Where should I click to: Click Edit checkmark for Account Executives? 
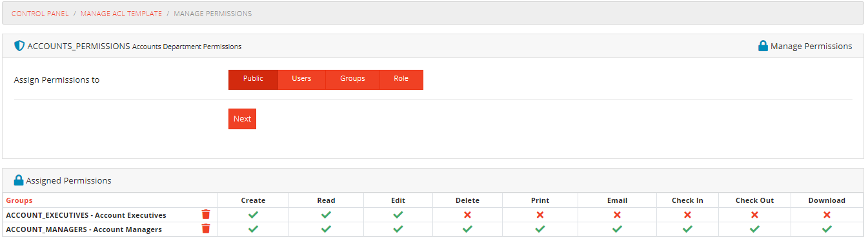[398, 215]
